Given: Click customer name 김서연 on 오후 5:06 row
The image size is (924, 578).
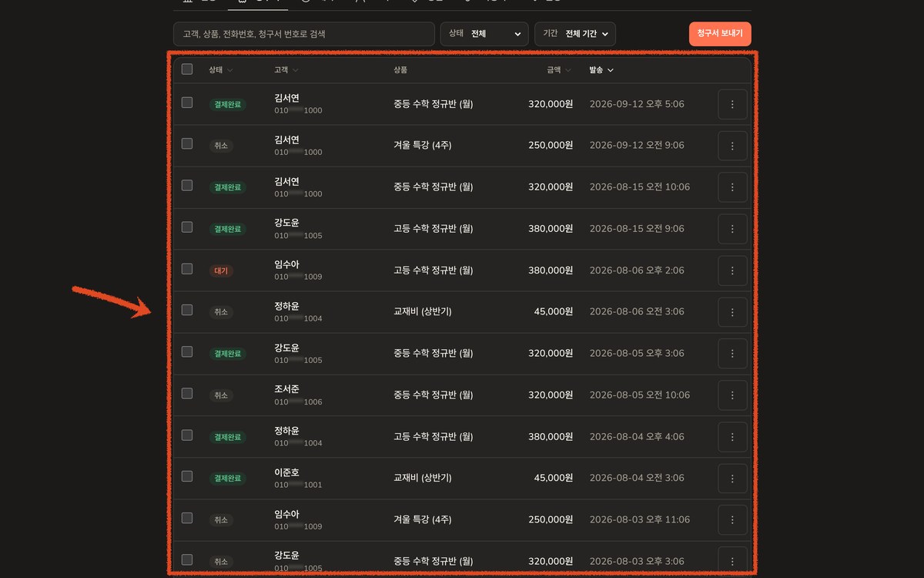Looking at the screenshot, I should pyautogui.click(x=286, y=98).
